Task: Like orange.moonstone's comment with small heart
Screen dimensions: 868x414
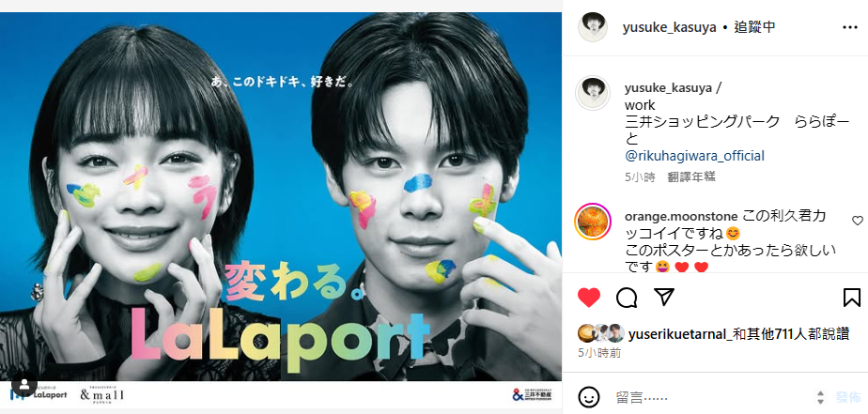Action: coord(857,221)
